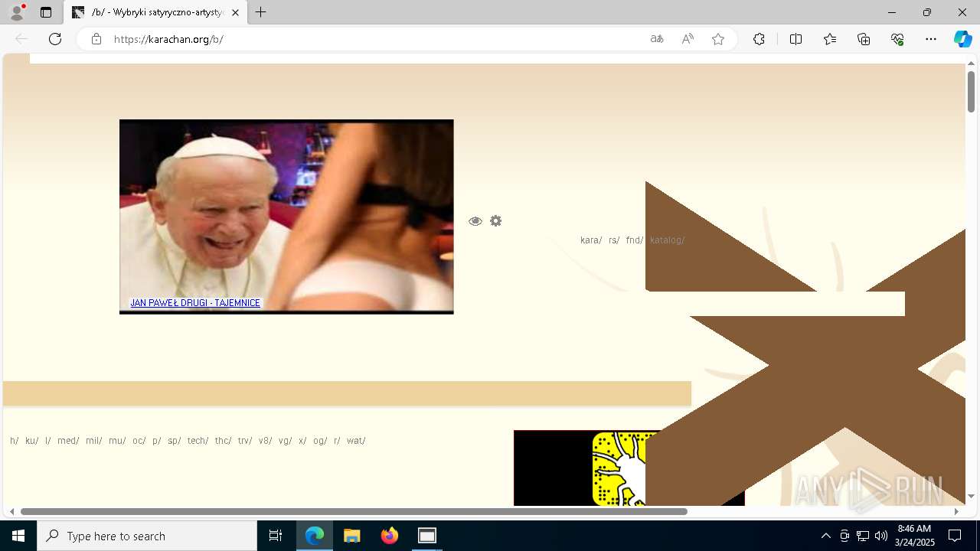The height and width of the screenshot is (551, 980).
Task: Open the volume control tray icon
Action: (x=881, y=536)
